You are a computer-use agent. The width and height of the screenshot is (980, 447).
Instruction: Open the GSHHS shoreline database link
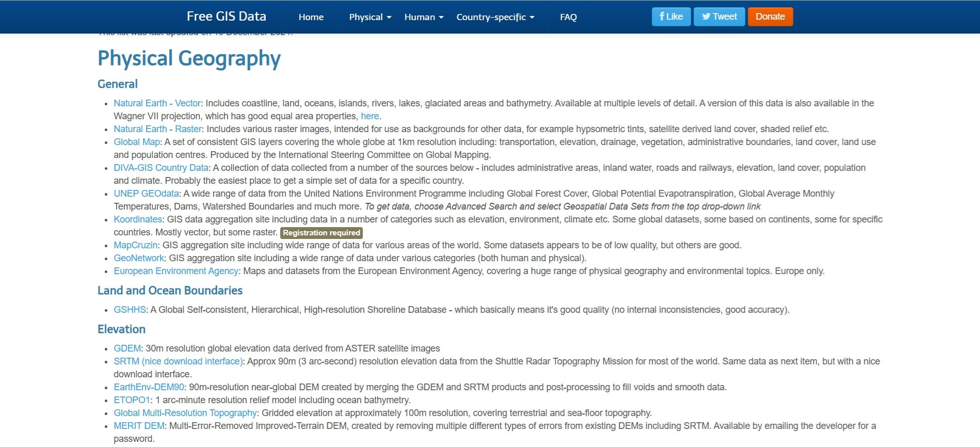pyautogui.click(x=130, y=310)
